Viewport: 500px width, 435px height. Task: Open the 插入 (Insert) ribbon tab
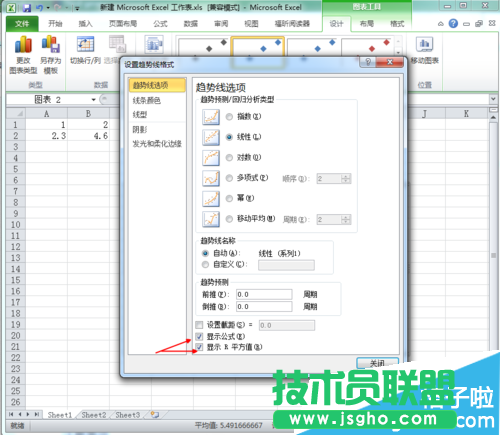[86, 24]
